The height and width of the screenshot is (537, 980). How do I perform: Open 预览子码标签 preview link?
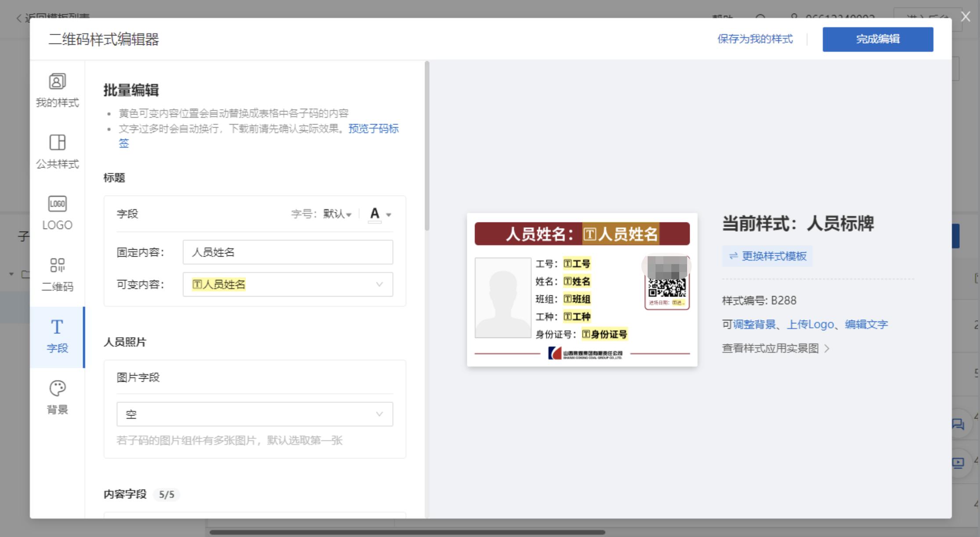[373, 129]
